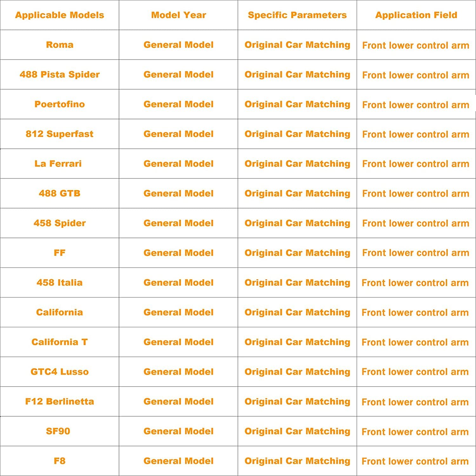Click the GTC4 Lusso cell
476x476 pixels.
tap(60, 372)
